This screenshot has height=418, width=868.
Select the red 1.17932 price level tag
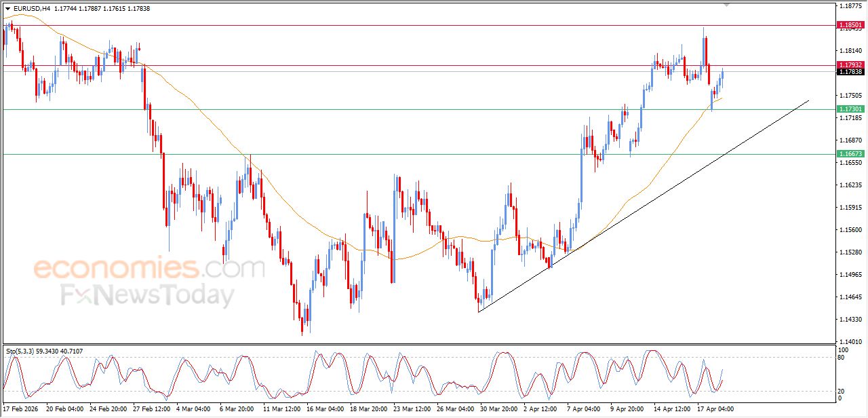(x=851, y=65)
